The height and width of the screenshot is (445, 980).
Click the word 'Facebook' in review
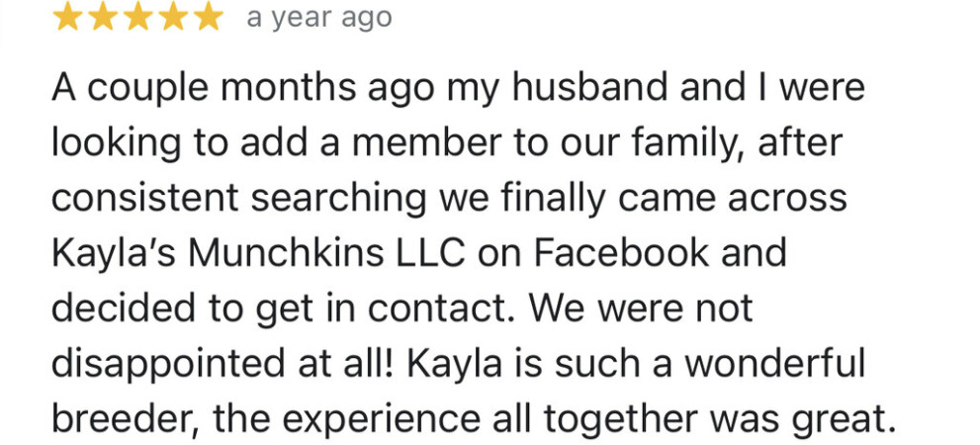pyautogui.click(x=622, y=252)
